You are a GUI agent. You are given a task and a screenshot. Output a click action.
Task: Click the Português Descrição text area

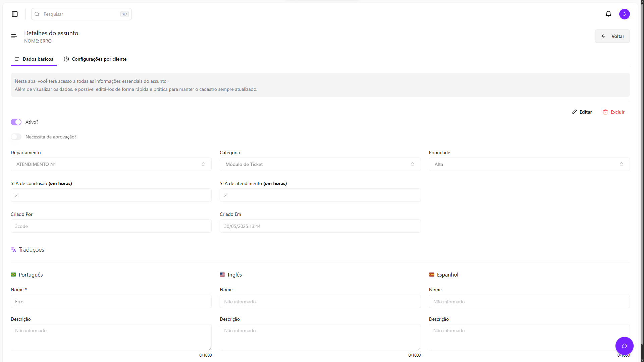tap(111, 337)
